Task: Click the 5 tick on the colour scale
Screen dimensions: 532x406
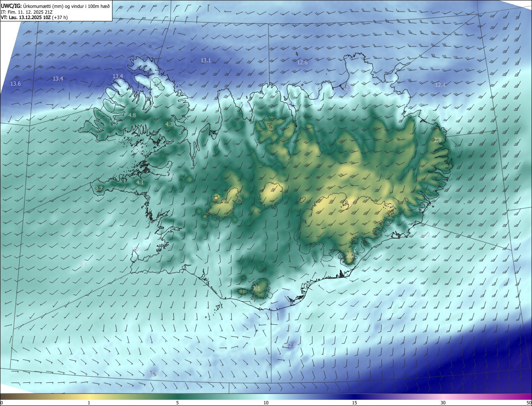Action: click(x=177, y=403)
